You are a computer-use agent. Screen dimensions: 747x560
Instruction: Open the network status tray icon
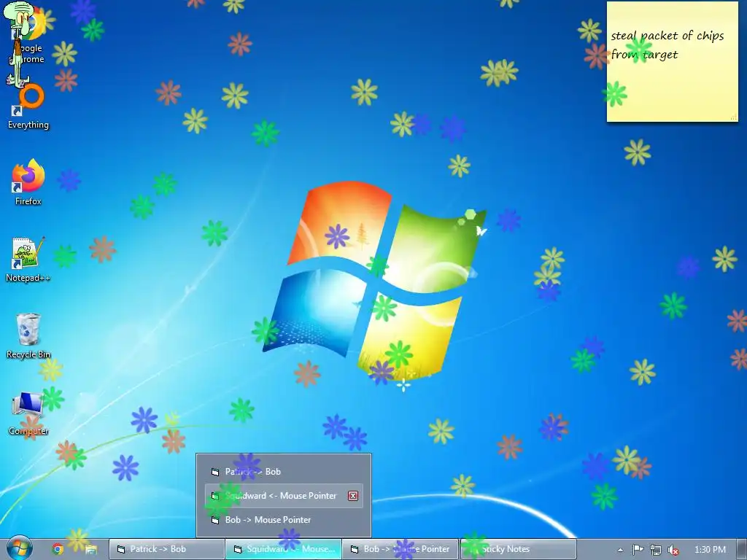tap(656, 550)
